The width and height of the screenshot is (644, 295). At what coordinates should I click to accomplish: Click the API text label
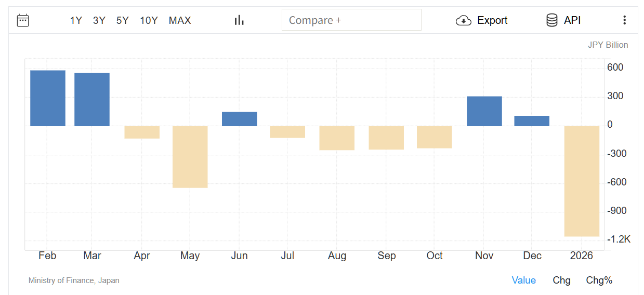[572, 20]
